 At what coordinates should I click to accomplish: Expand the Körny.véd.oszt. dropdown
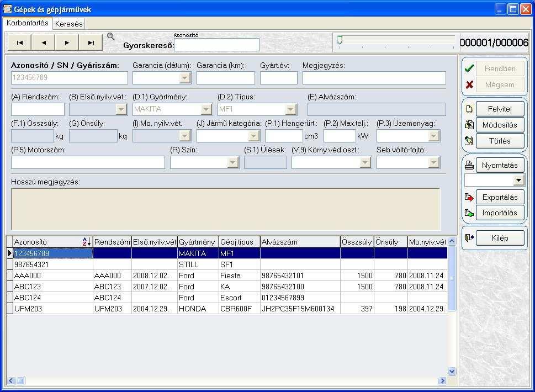pos(365,162)
